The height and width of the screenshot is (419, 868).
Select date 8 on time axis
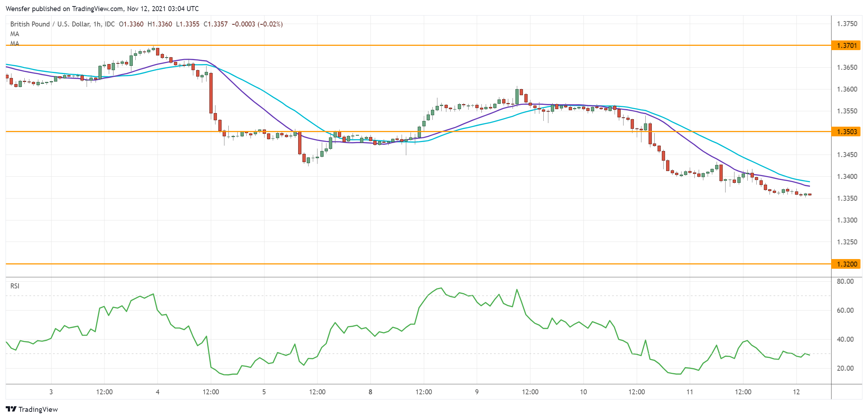coord(370,392)
